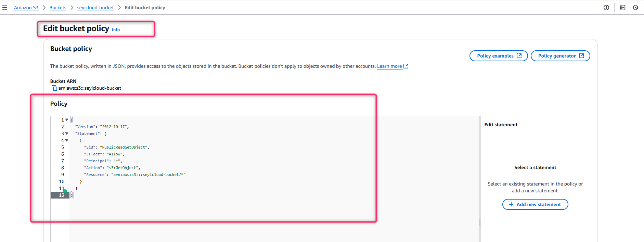Viewport: 644px width, 242px height.
Task: Navigate to the Buckets breadcrumb link
Action: (x=58, y=8)
